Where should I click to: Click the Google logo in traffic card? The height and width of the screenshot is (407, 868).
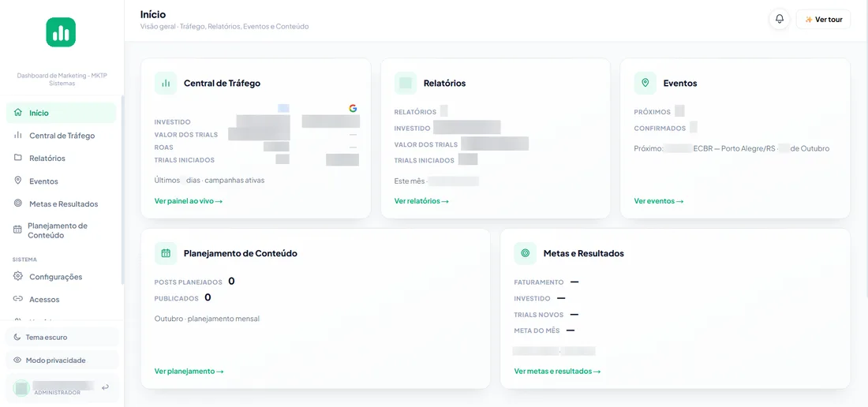point(353,108)
